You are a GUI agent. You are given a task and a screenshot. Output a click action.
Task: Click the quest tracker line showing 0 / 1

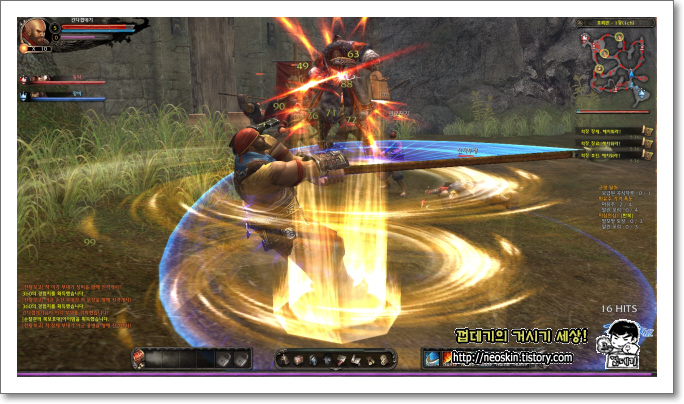(626, 193)
